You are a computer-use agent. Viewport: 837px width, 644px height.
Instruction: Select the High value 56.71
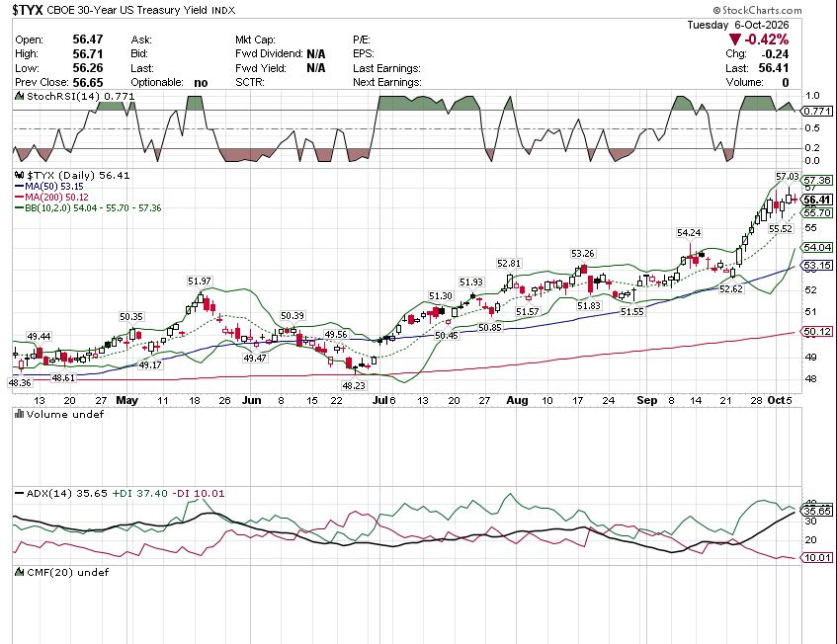click(x=88, y=54)
